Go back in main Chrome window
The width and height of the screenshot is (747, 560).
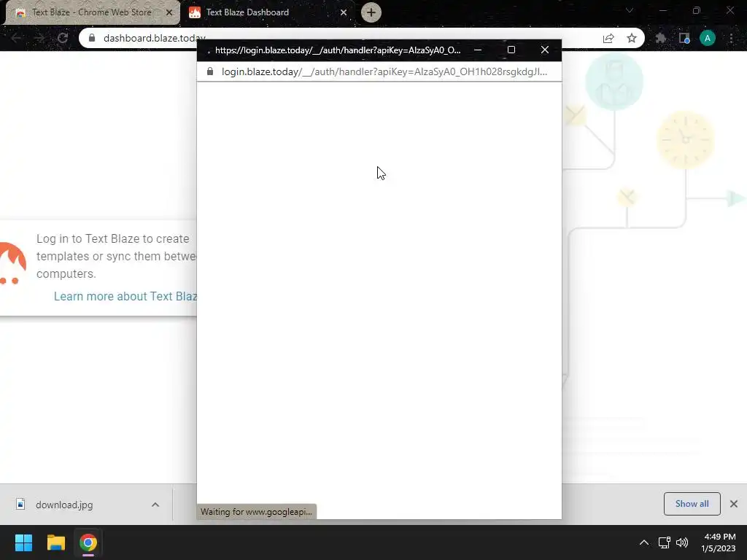(x=16, y=38)
